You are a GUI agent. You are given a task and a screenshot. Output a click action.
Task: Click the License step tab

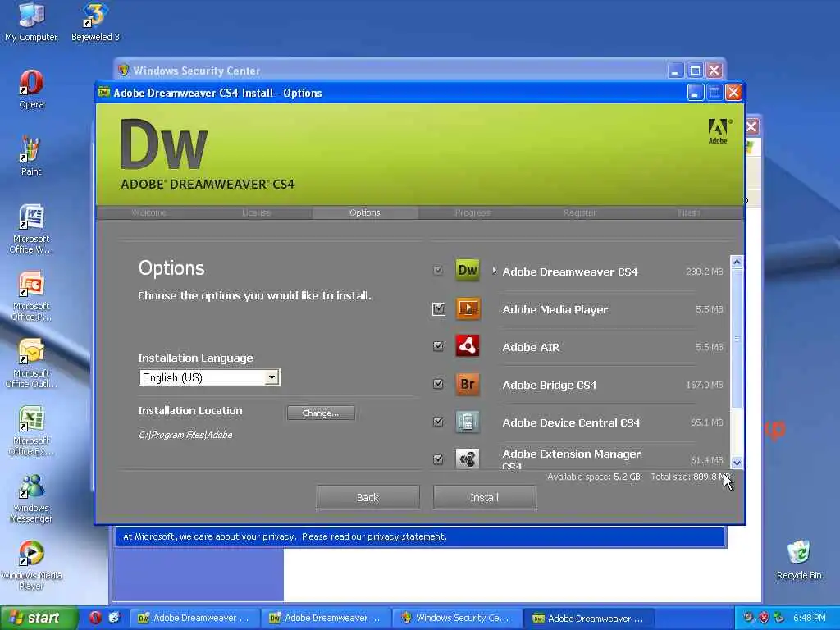tap(256, 212)
